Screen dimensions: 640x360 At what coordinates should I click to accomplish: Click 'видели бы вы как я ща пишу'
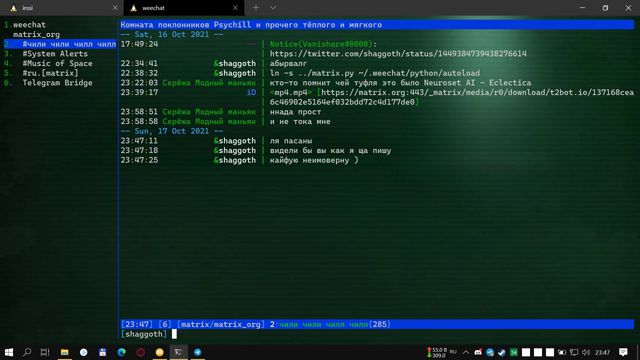[330, 151]
